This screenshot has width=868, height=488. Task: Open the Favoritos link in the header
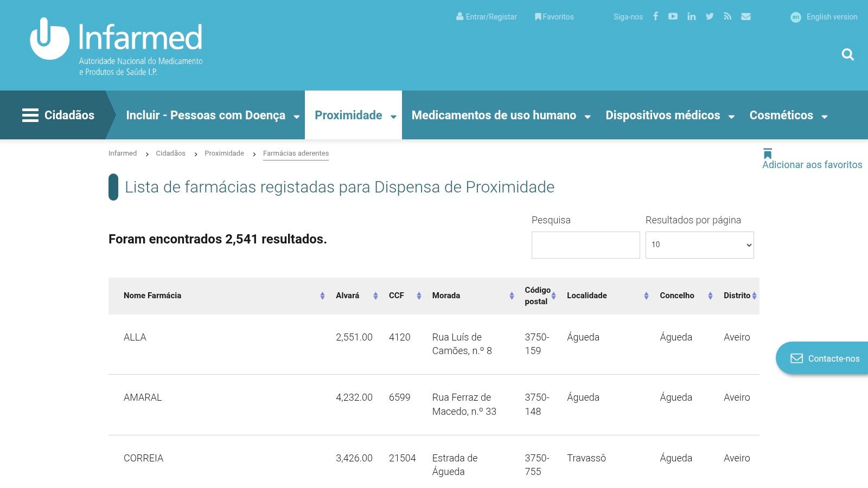point(554,17)
